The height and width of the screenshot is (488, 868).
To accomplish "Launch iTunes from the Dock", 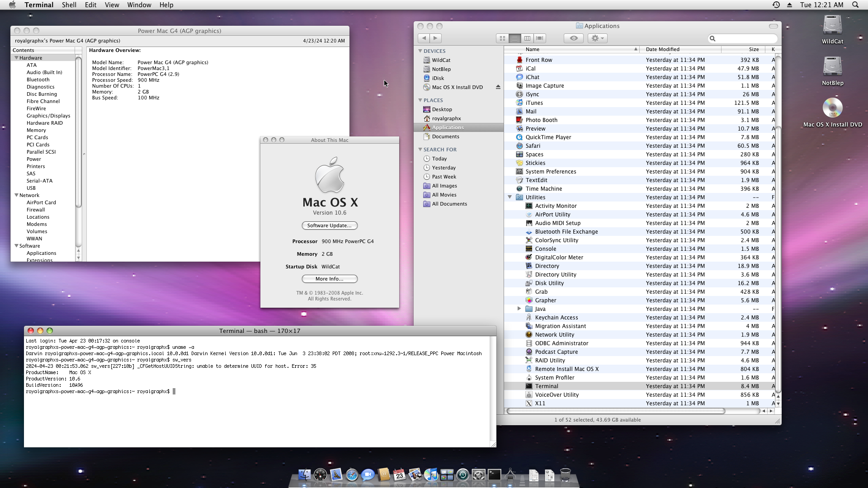I will (x=431, y=475).
